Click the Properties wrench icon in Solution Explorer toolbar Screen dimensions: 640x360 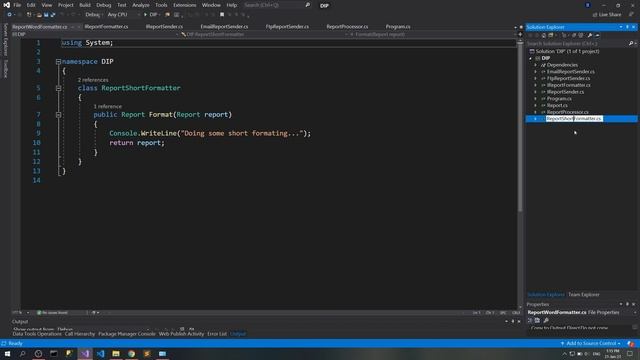(590, 36)
